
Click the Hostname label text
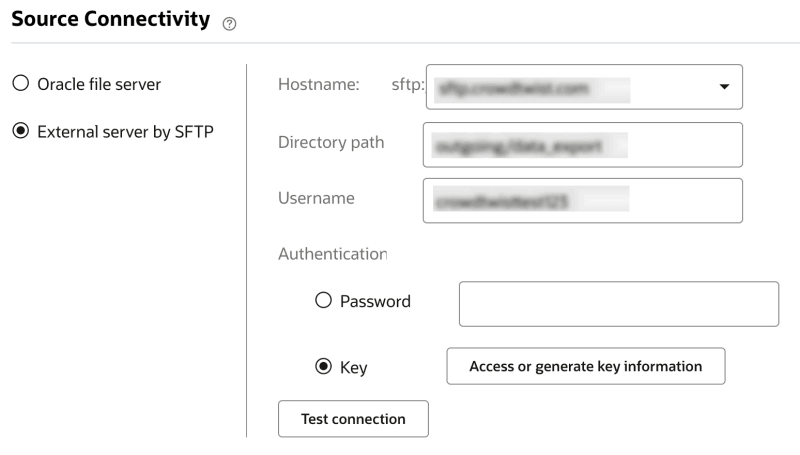pos(318,85)
